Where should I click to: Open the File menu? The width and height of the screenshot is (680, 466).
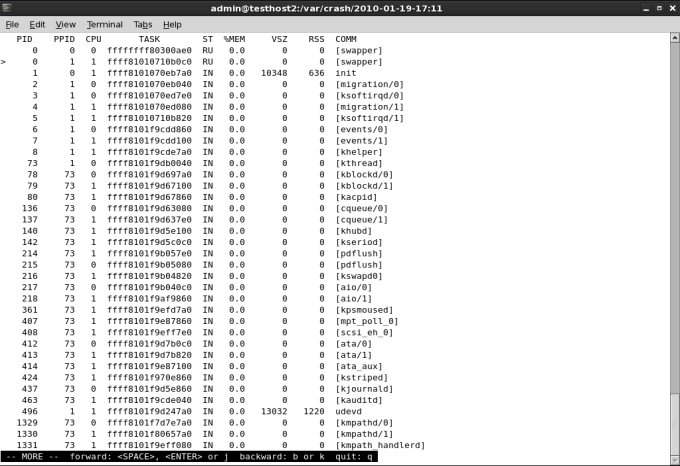[x=12, y=25]
